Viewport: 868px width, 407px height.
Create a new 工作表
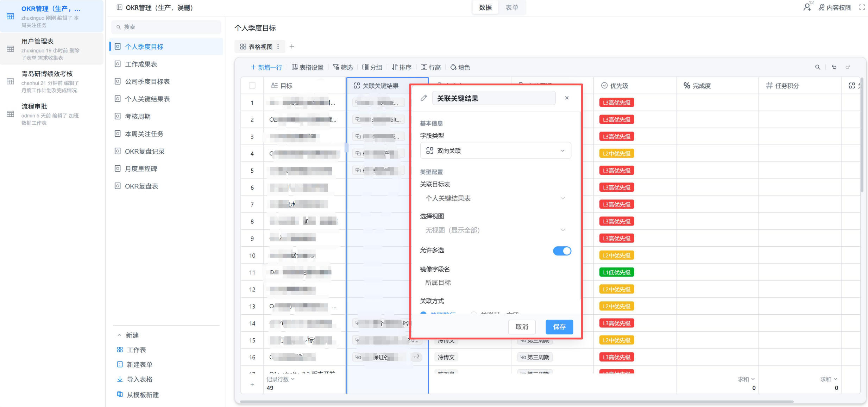(131, 350)
